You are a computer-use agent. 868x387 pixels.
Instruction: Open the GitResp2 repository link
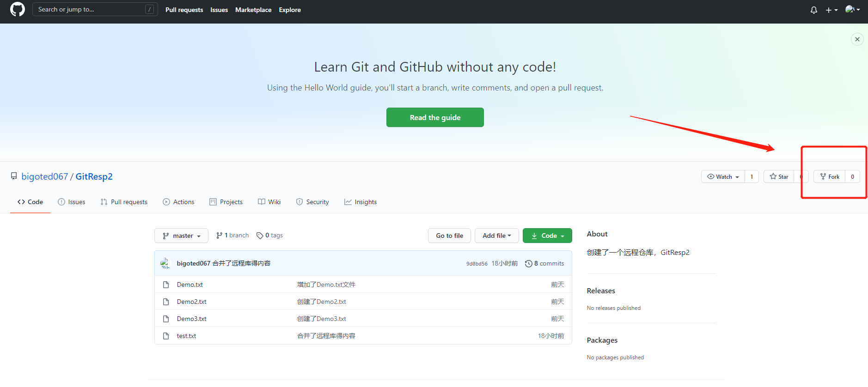pos(94,176)
